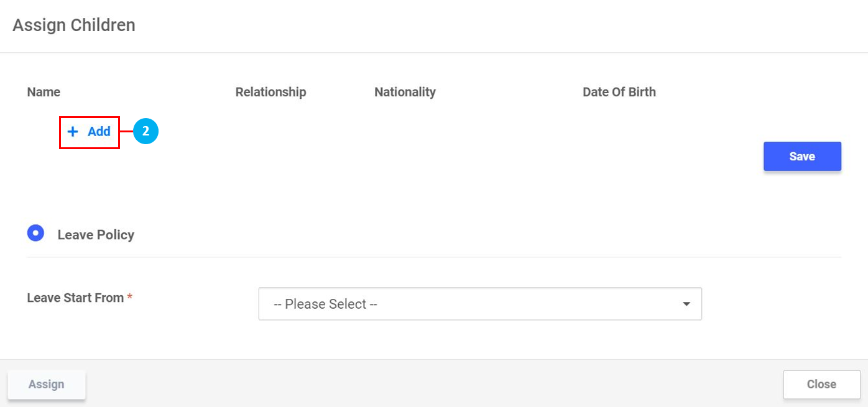868x407 pixels.
Task: Click the dropdown arrow in Leave Start From
Action: [686, 304]
